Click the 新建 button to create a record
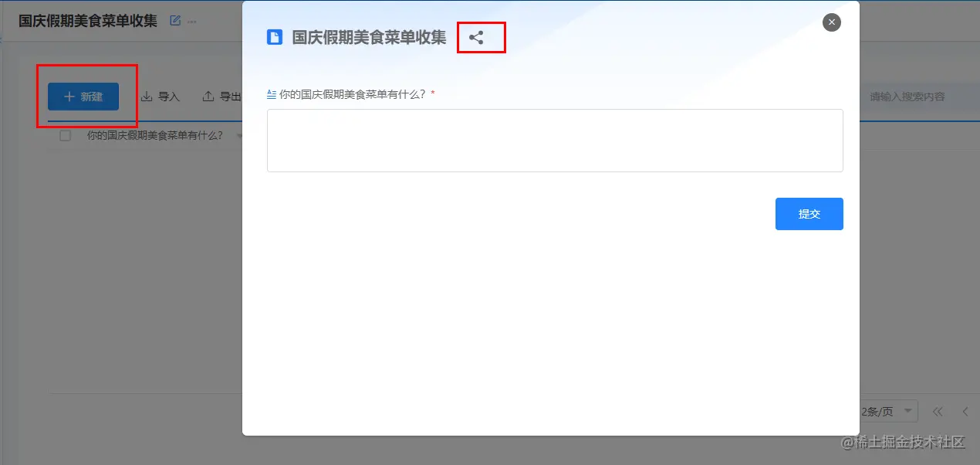This screenshot has height=465, width=980. 83,97
